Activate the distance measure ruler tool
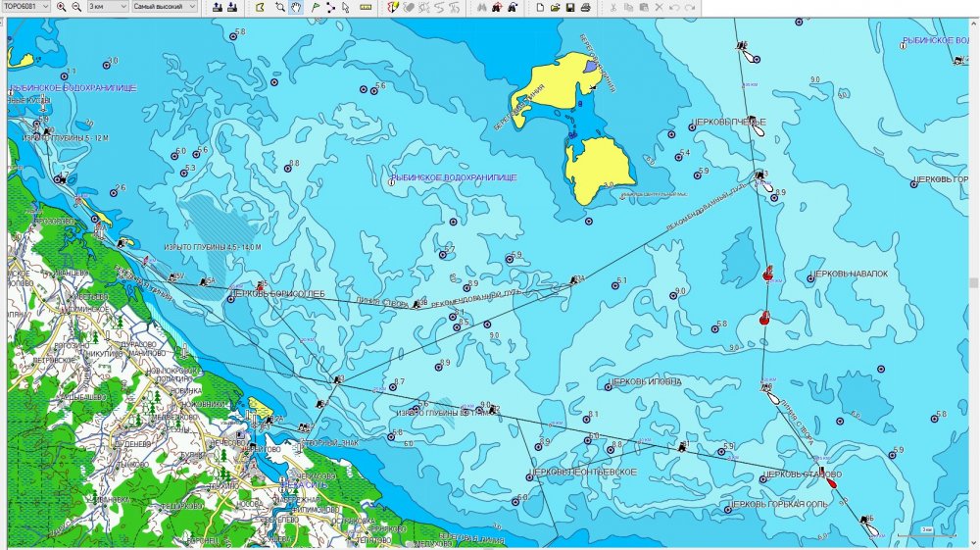Image resolution: width=980 pixels, height=550 pixels. pyautogui.click(x=366, y=7)
